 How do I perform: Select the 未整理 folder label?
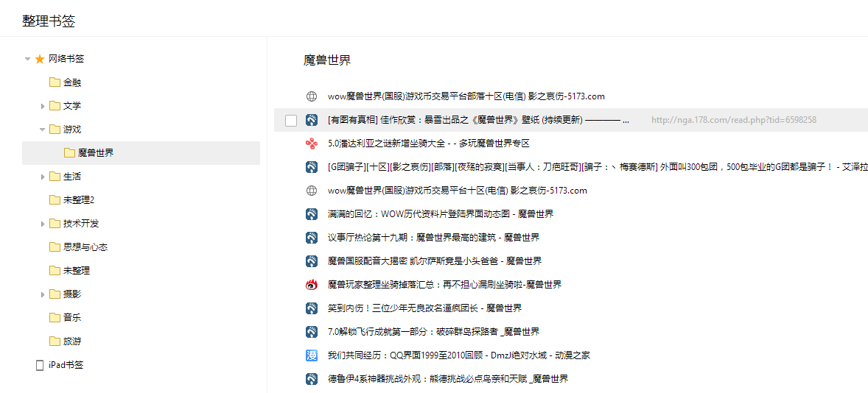coord(77,270)
